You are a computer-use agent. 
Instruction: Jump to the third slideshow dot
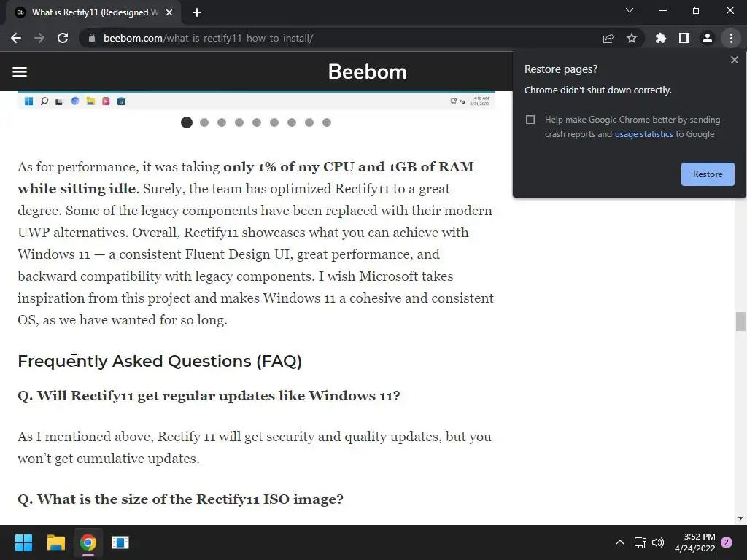[222, 122]
